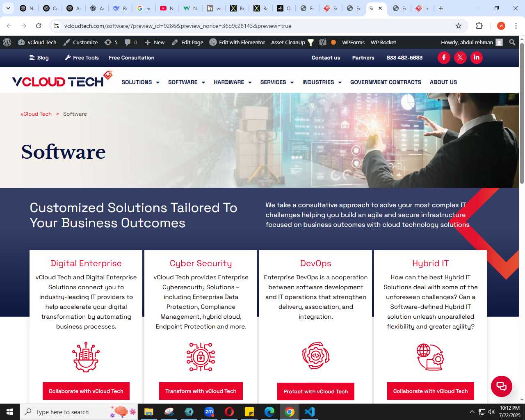Open the Chrome profile avatar

click(x=501, y=26)
